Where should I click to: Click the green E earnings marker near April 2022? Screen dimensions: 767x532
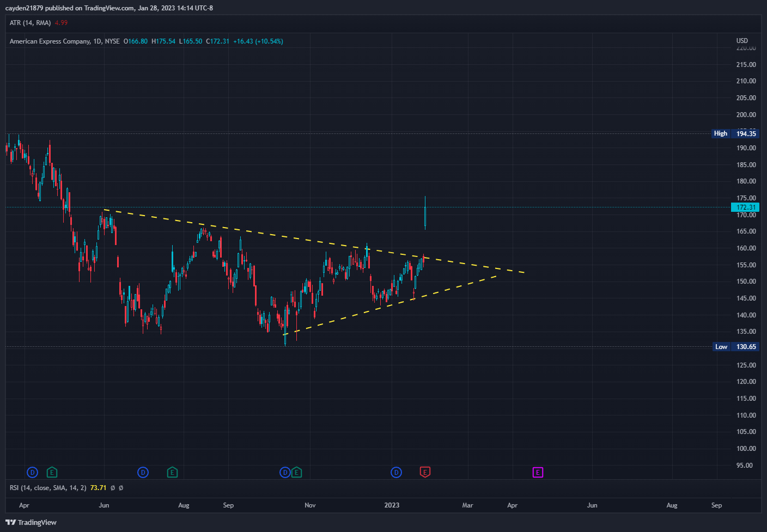tap(52, 472)
